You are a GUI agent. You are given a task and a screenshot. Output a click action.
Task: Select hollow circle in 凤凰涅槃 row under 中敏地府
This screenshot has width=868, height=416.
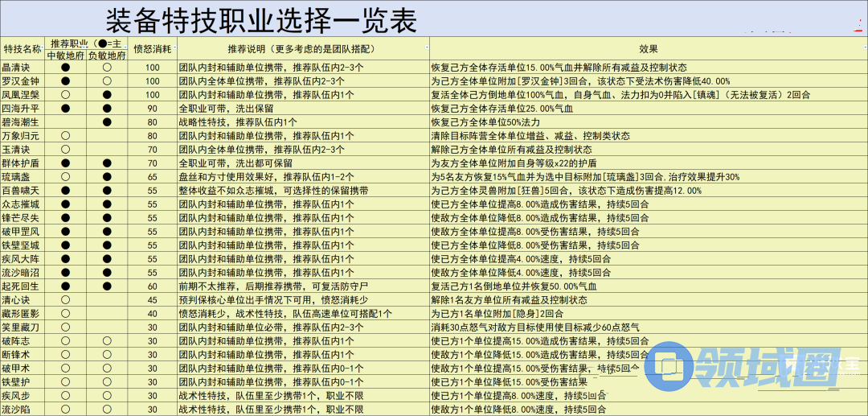tap(66, 95)
